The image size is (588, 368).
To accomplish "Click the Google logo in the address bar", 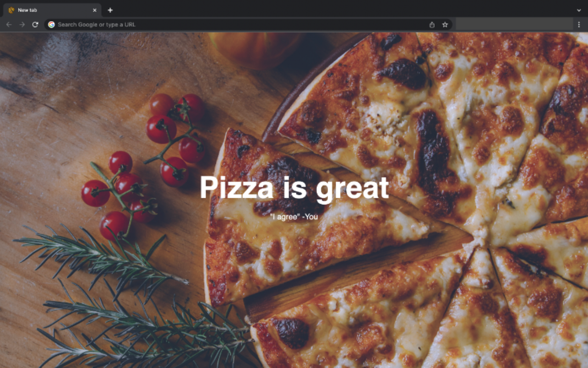I will tap(51, 24).
